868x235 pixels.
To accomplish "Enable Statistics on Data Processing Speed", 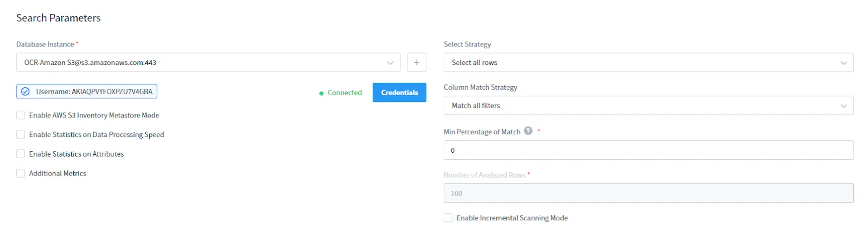I will tap(21, 135).
